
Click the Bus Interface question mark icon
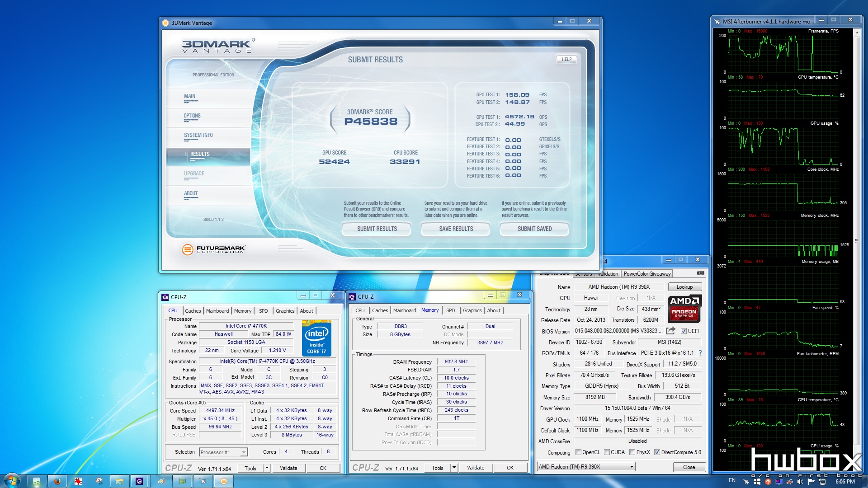click(700, 353)
